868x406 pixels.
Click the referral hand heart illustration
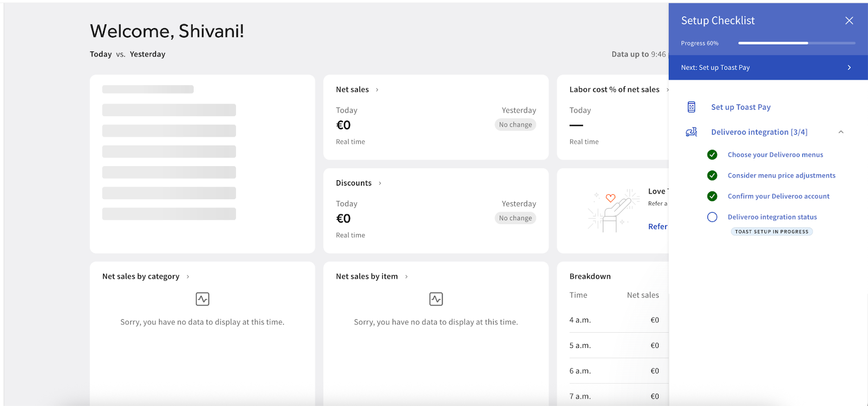coord(613,211)
